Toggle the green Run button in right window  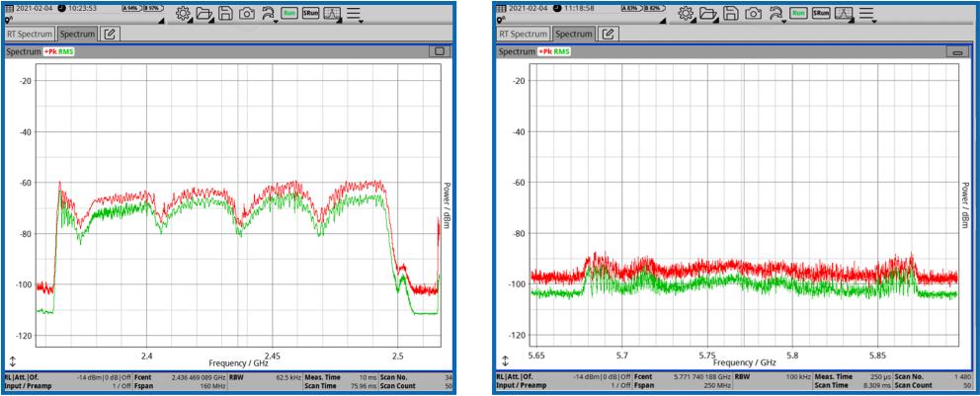point(798,14)
